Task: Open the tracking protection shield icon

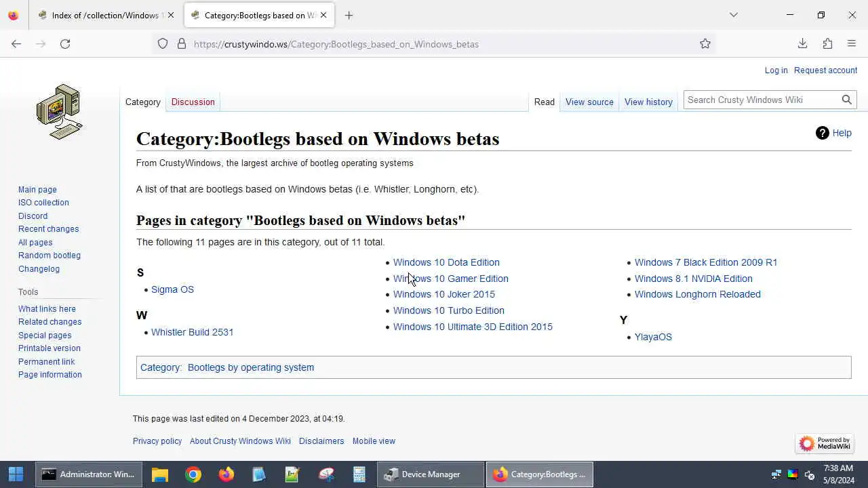Action: click(x=163, y=44)
